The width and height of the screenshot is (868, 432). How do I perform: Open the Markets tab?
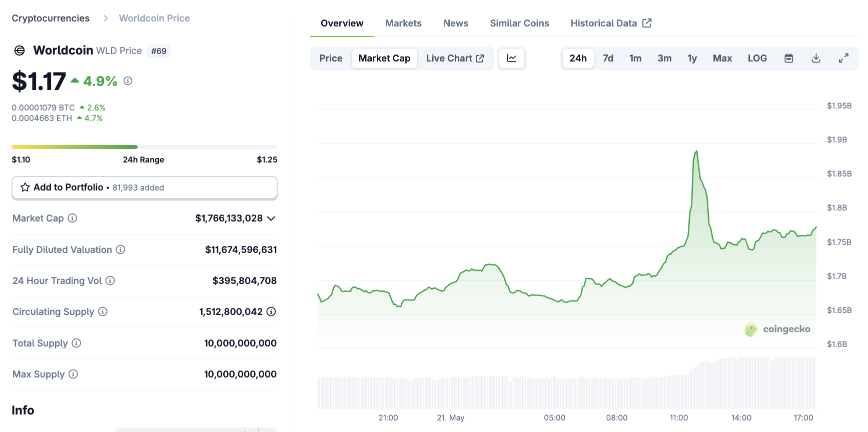(403, 23)
